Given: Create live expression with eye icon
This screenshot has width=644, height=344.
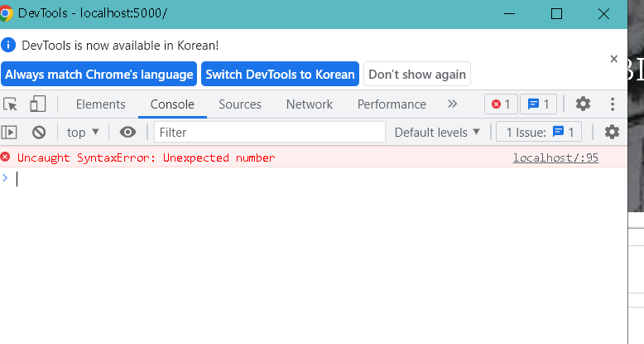Looking at the screenshot, I should (x=127, y=132).
